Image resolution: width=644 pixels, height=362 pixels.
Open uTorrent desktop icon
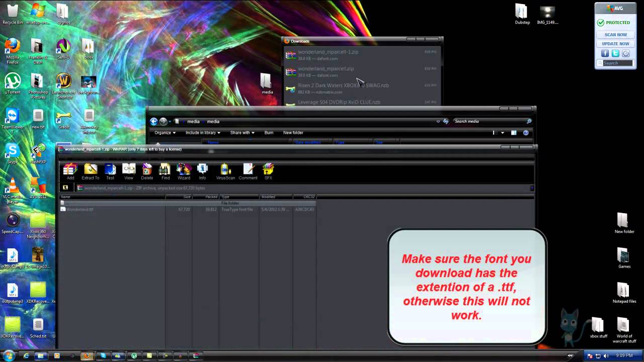(13, 84)
